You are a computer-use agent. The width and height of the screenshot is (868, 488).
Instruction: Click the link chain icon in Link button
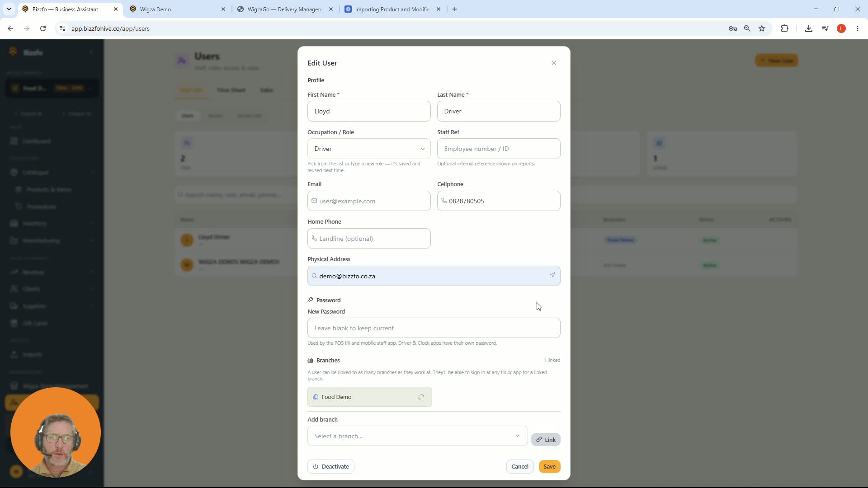coord(539,440)
